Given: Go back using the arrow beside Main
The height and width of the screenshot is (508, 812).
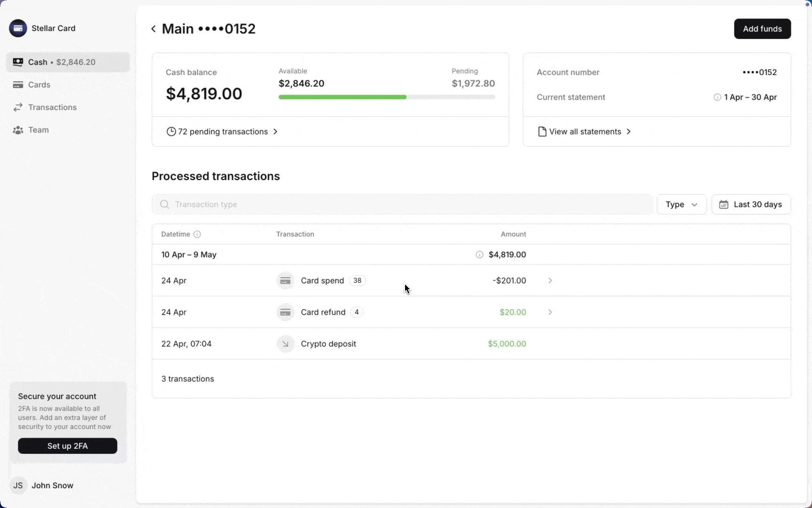Looking at the screenshot, I should pyautogui.click(x=153, y=29).
